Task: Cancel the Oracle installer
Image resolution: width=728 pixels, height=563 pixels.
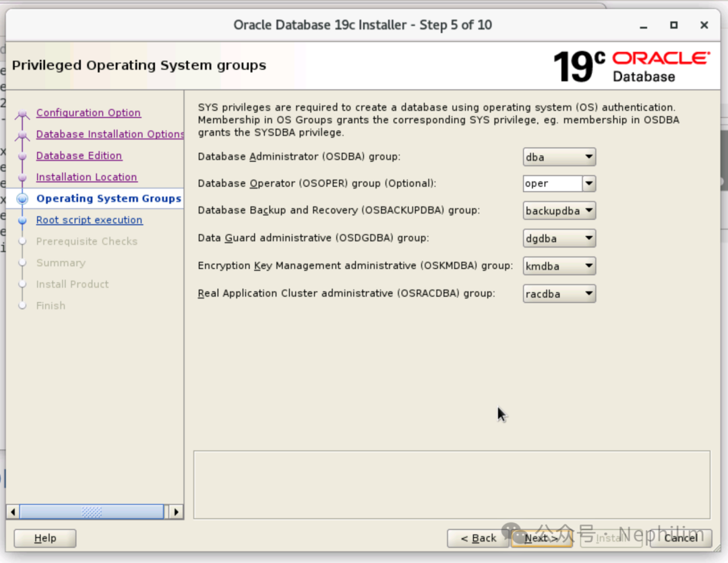Action: (681, 538)
